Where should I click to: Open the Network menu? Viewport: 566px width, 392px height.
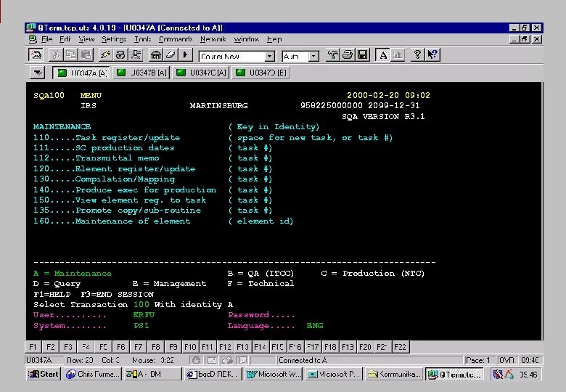coord(213,39)
